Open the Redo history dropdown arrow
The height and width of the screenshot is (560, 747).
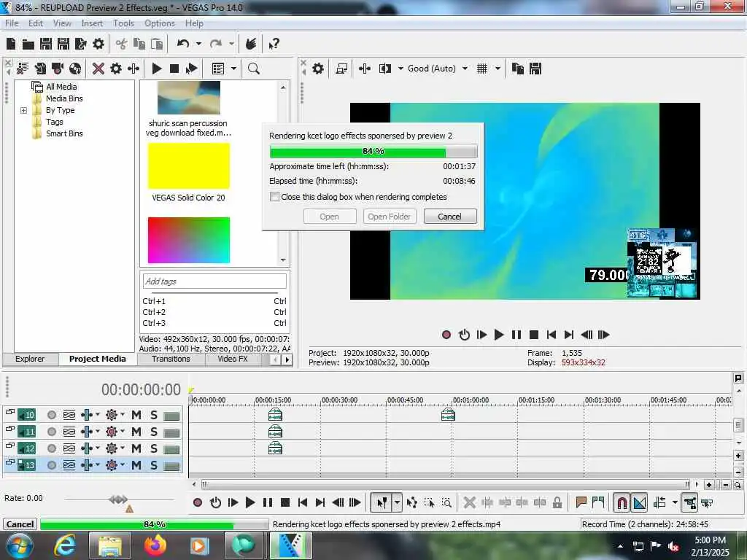(231, 44)
